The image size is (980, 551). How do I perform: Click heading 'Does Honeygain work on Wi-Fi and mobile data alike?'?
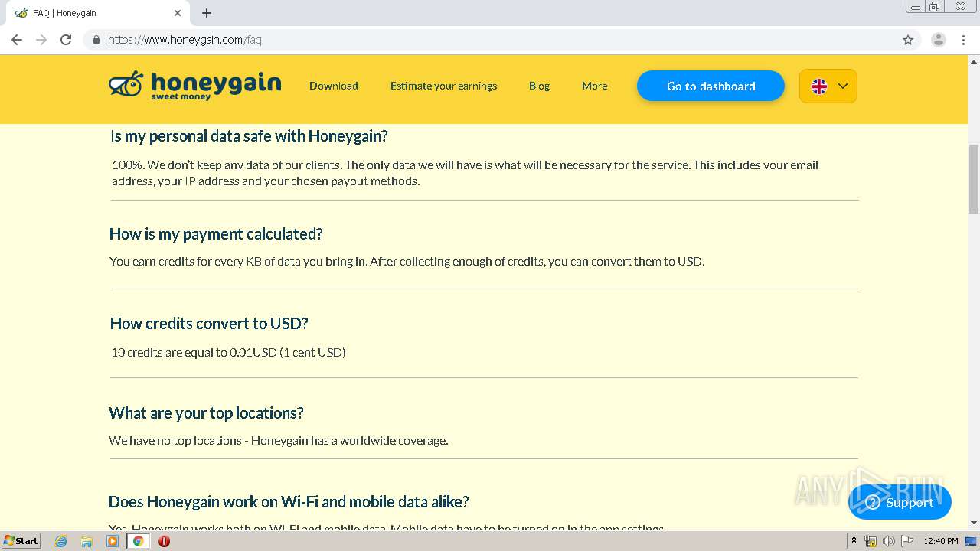289,502
